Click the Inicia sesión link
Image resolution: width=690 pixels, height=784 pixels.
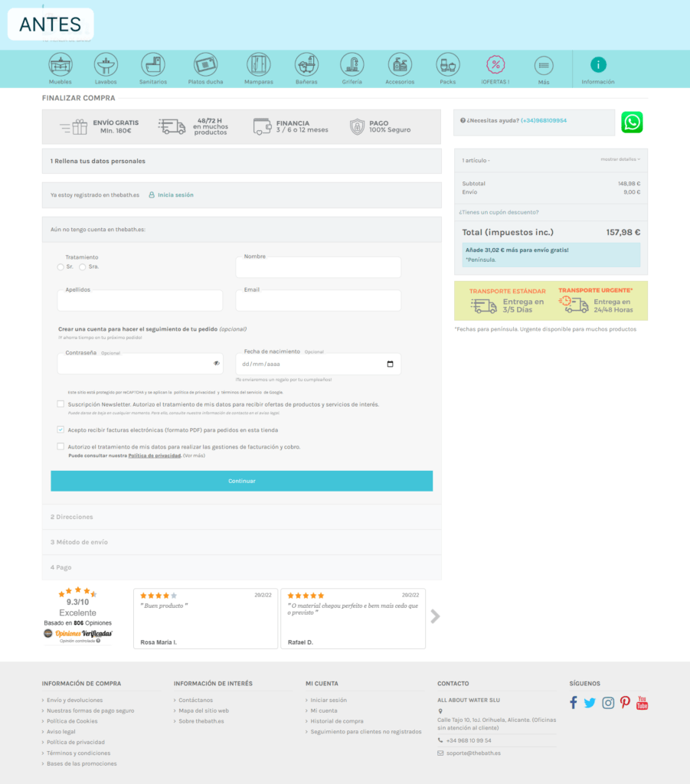point(175,195)
